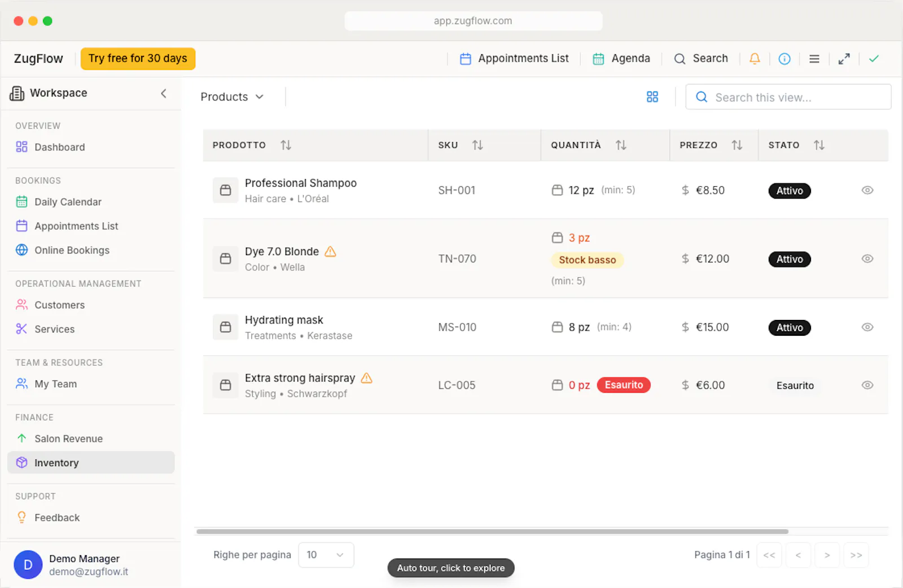Open the info circle icon
The width and height of the screenshot is (903, 588).
coord(784,59)
